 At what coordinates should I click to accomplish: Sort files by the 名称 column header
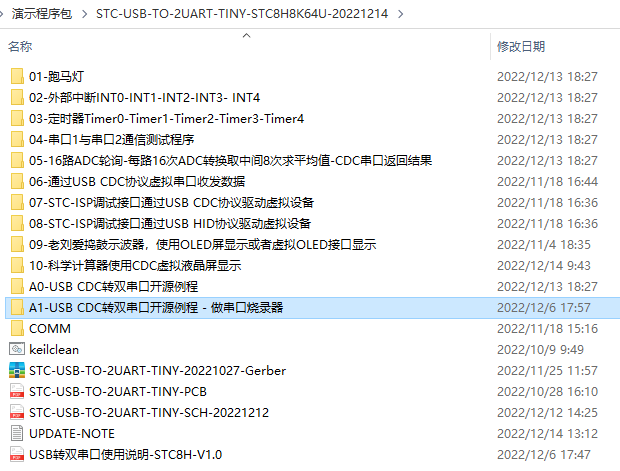(20, 47)
